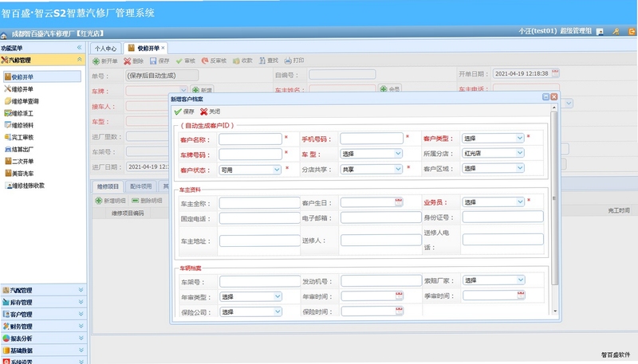Screen dimensions: 638x364
Task: Open 维修挂账收款 in the sidebar
Action: pos(25,186)
